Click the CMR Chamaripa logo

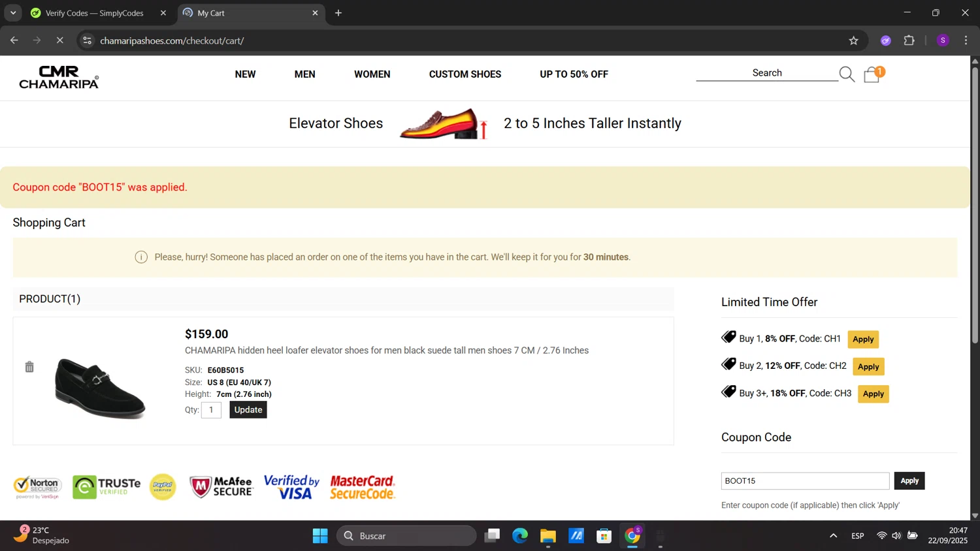(x=59, y=77)
